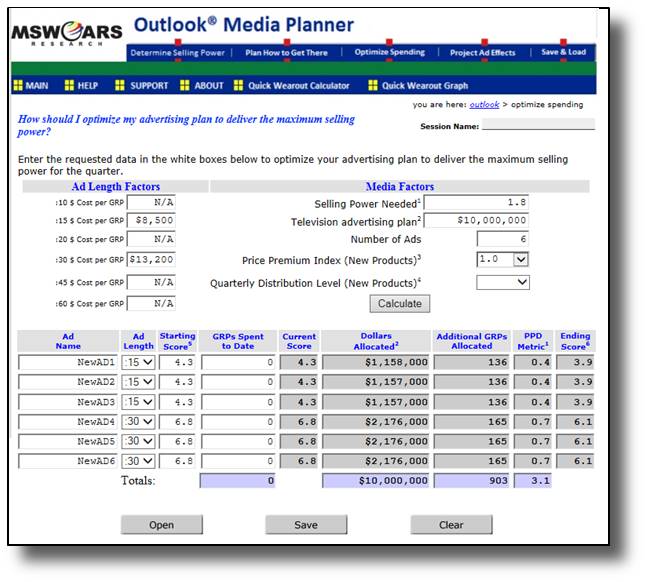Click the Save button
This screenshot has width=646, height=582.
[306, 525]
